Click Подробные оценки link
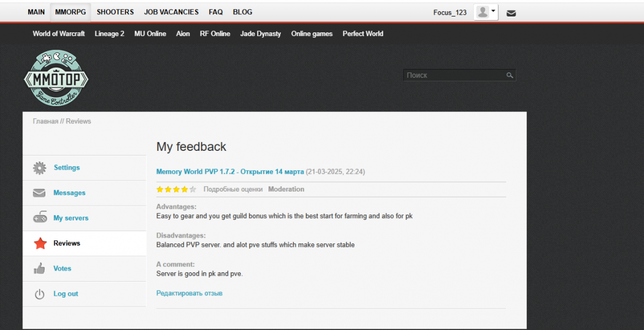644x330 pixels. pyautogui.click(x=233, y=189)
